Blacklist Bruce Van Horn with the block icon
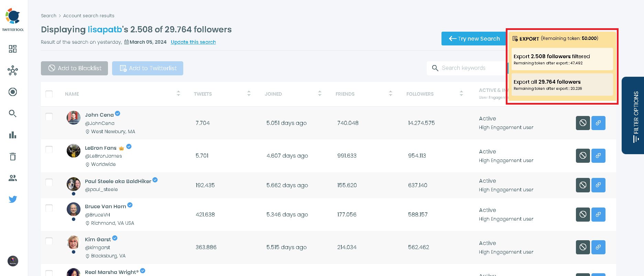 click(583, 214)
